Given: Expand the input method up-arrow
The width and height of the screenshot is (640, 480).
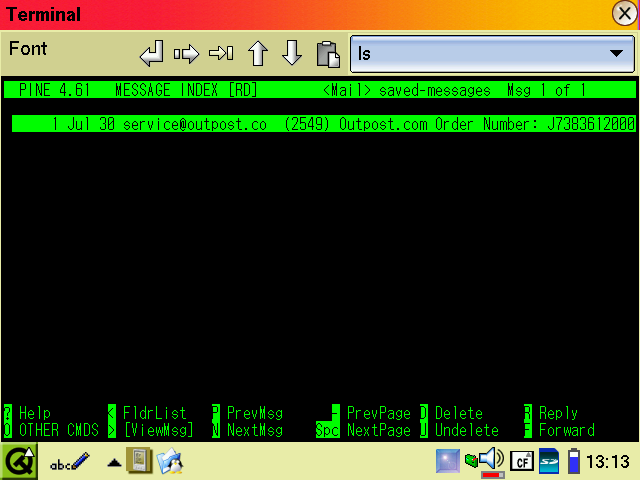Looking at the screenshot, I should [114, 462].
